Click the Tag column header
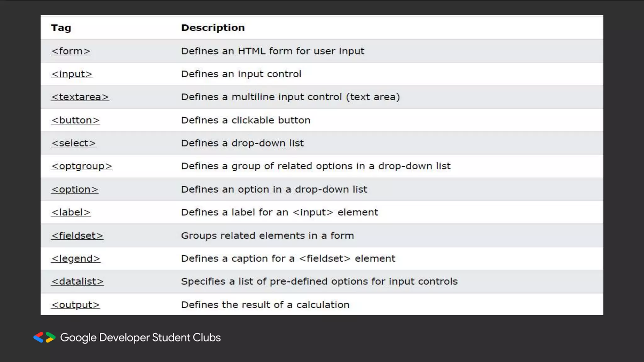The width and height of the screenshot is (644, 362). pyautogui.click(x=61, y=28)
